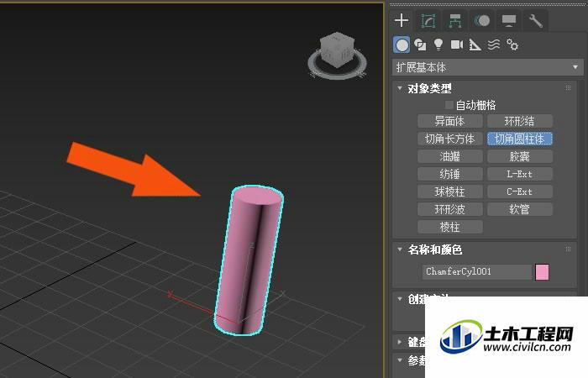Select the pink cylinder in viewport

pos(249,259)
